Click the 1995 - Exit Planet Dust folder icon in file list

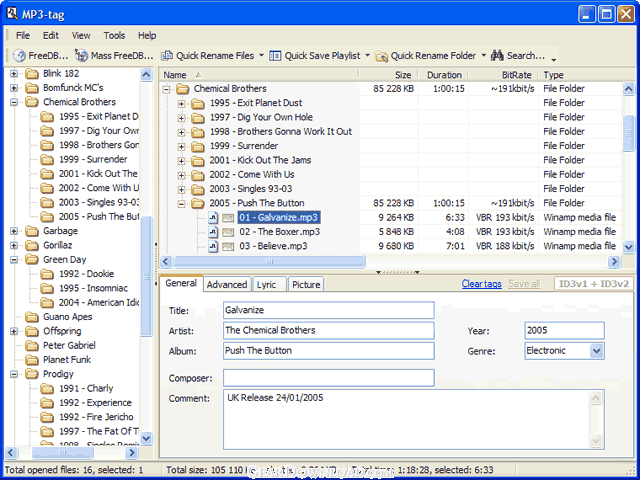click(198, 103)
